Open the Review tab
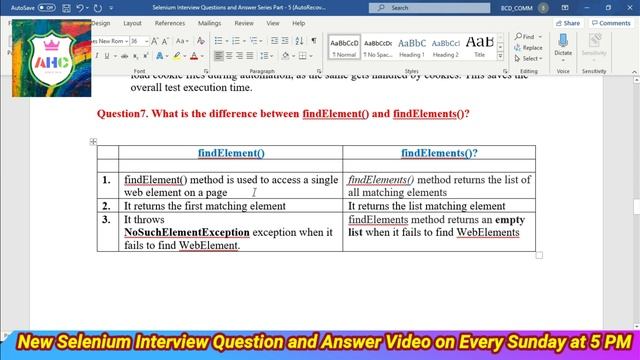This screenshot has height=360, width=640. (244, 23)
